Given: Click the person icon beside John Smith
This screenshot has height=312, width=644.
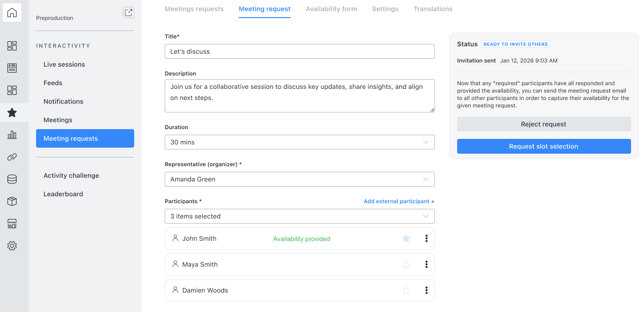Looking at the screenshot, I should coord(175,238).
